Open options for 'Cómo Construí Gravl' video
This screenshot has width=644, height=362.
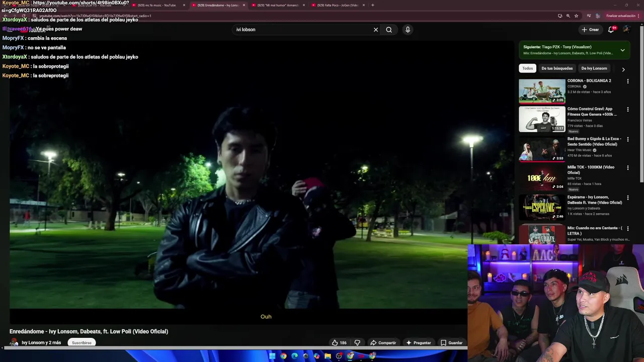tap(627, 109)
